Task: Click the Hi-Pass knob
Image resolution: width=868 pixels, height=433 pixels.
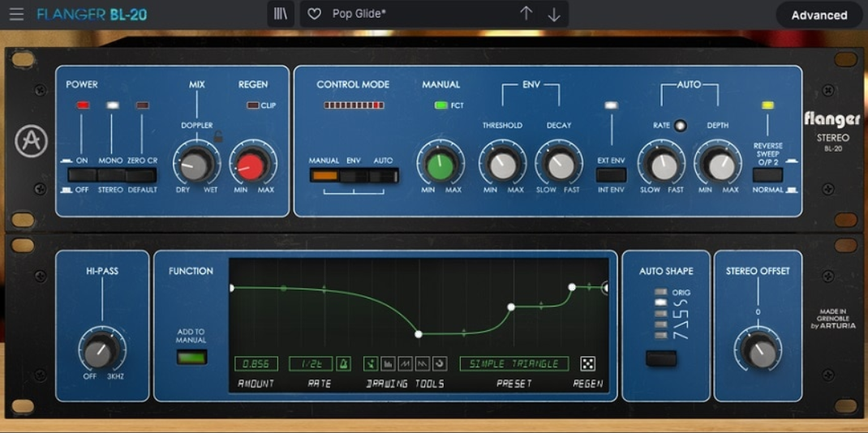Action: [102, 350]
